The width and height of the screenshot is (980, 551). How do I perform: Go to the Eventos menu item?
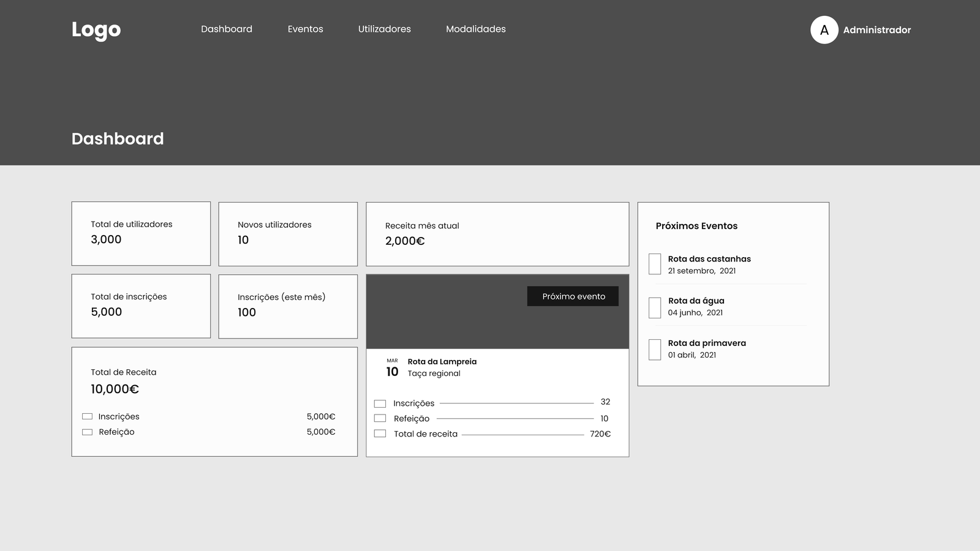point(305,29)
